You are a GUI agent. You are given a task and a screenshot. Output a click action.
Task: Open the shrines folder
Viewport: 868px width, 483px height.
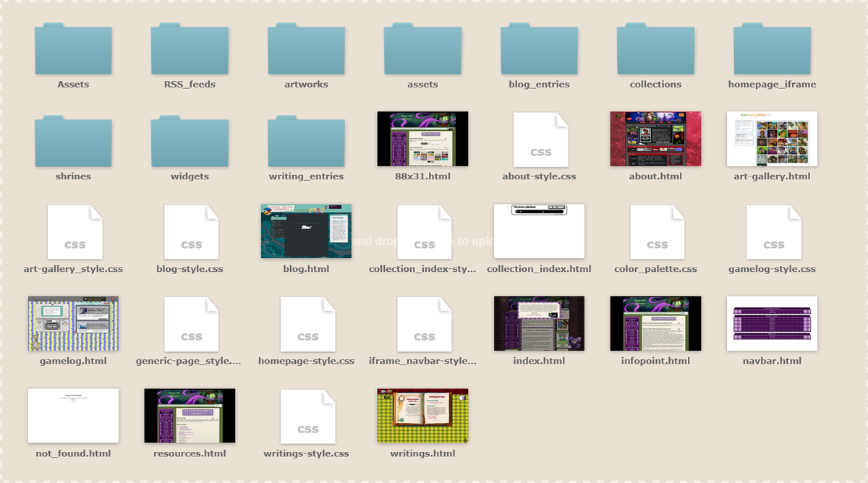click(x=73, y=141)
